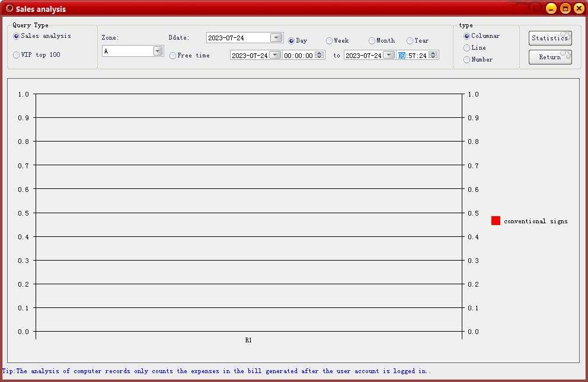Click the 'conventional signs' legend text
The width and height of the screenshot is (588, 382).
(x=535, y=221)
